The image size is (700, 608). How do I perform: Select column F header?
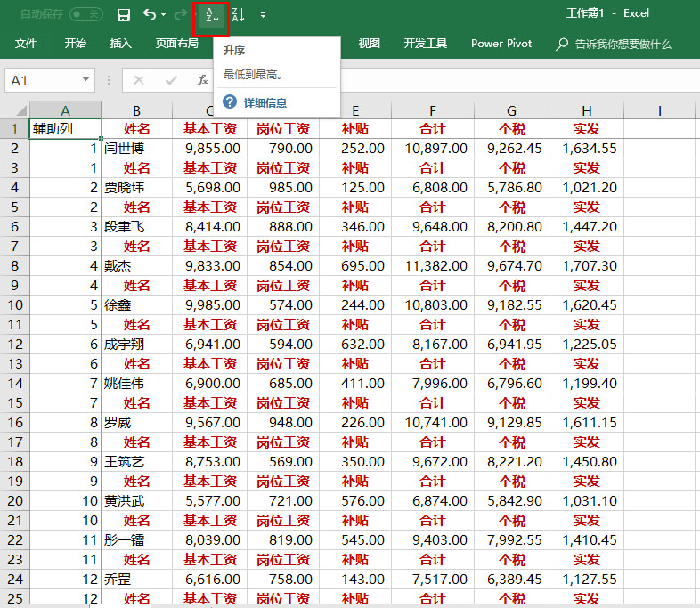click(x=433, y=110)
